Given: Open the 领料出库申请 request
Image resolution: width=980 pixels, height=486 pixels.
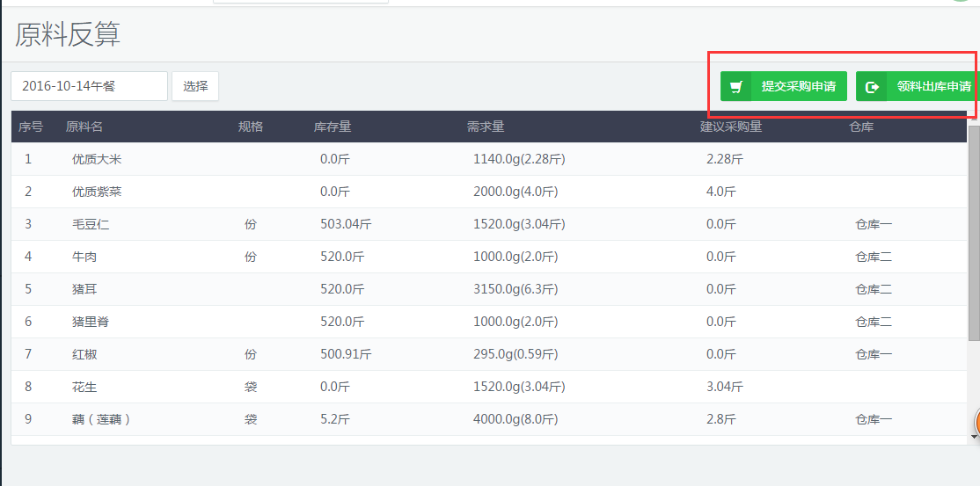Looking at the screenshot, I should [918, 86].
